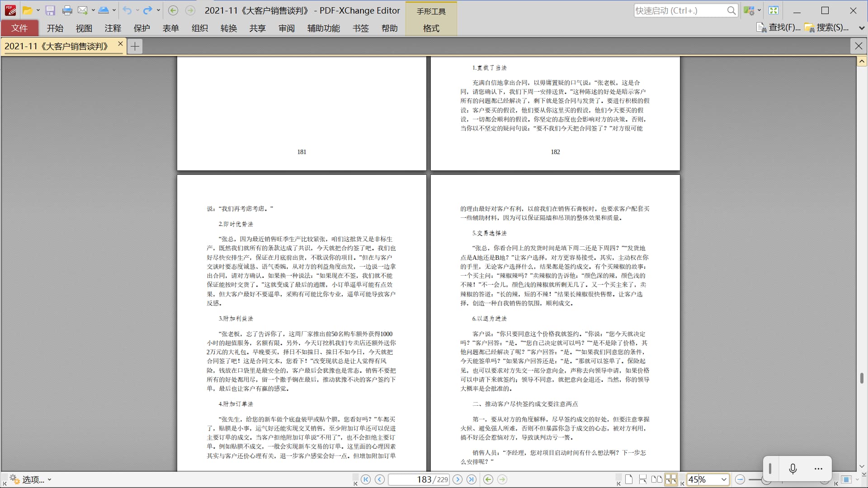Open the 注释 ribbon tab

click(113, 28)
